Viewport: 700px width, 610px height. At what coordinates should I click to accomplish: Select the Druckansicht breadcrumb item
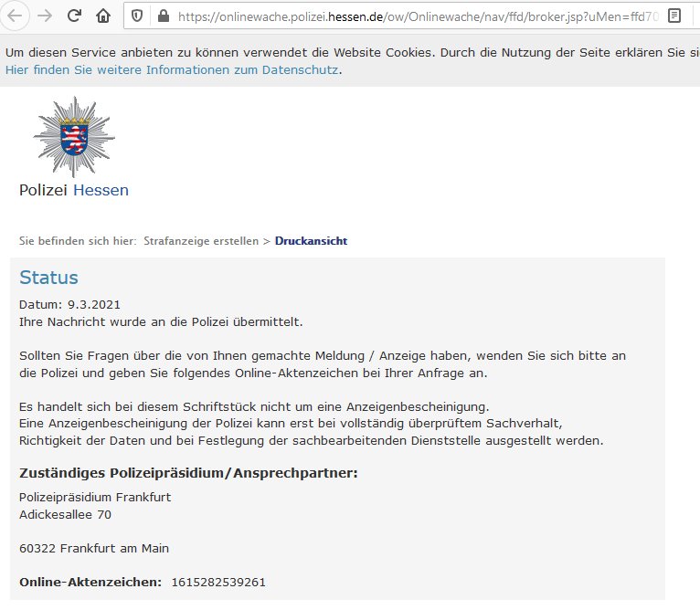311,241
